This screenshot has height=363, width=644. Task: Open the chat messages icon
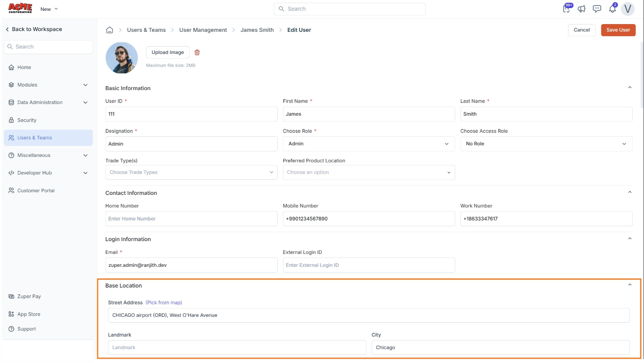tap(597, 9)
